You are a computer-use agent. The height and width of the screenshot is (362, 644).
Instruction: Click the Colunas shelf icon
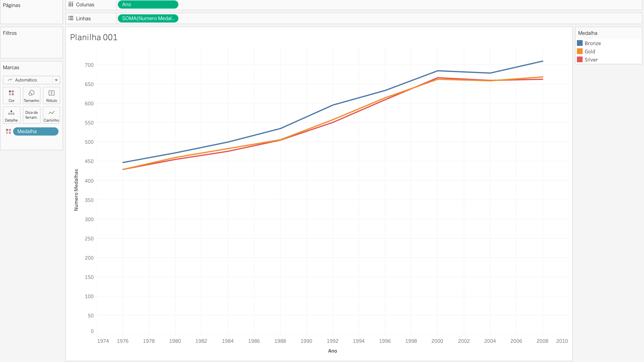(71, 4)
